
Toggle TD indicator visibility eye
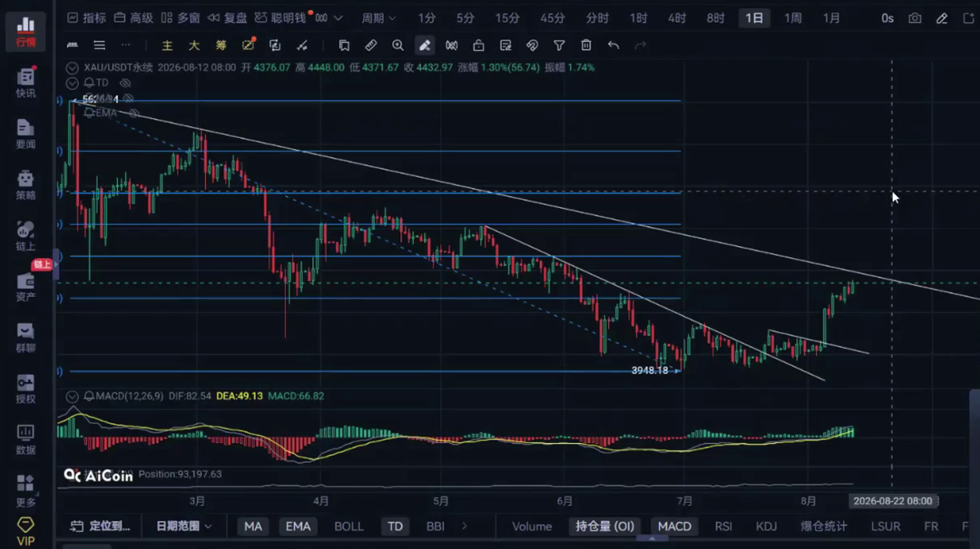(125, 83)
